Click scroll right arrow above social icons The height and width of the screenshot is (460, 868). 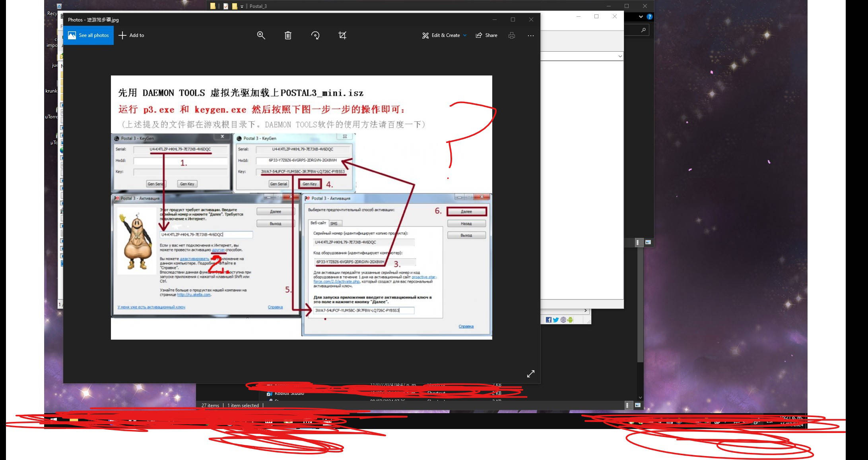pos(585,311)
